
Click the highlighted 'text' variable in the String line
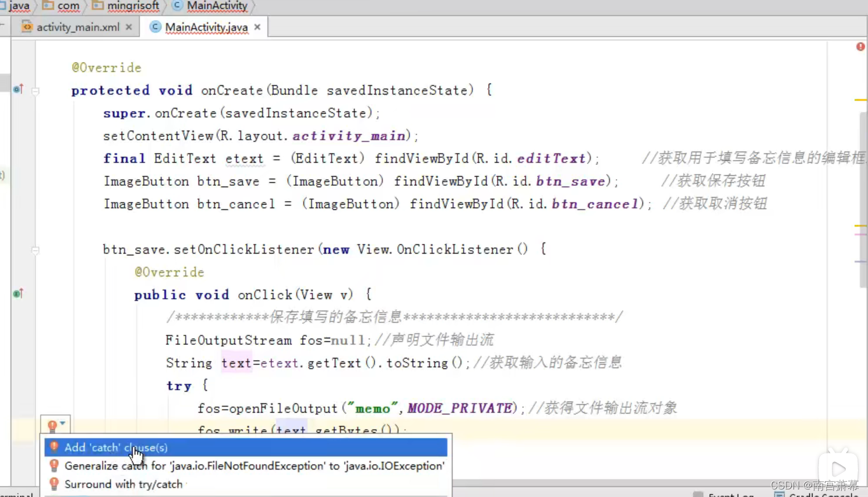(x=236, y=363)
